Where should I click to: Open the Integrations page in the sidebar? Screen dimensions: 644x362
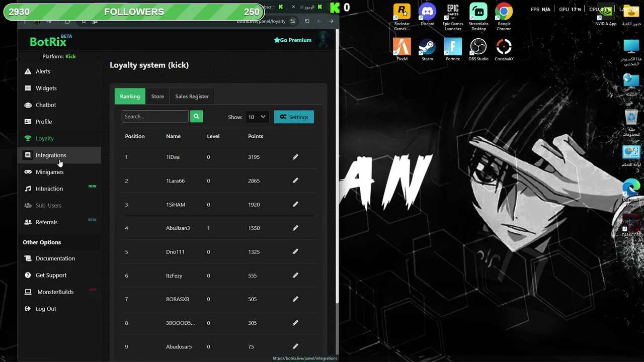(59, 155)
